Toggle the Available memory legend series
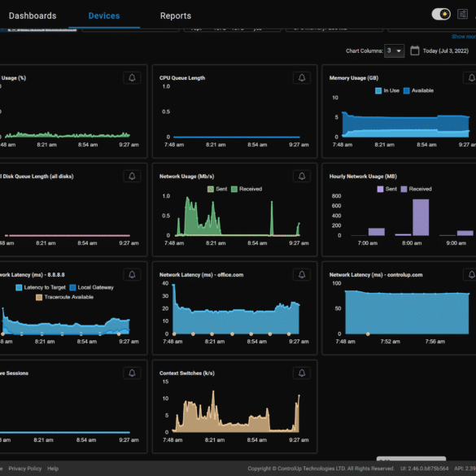Image resolution: width=476 pixels, height=476 pixels. [418, 90]
